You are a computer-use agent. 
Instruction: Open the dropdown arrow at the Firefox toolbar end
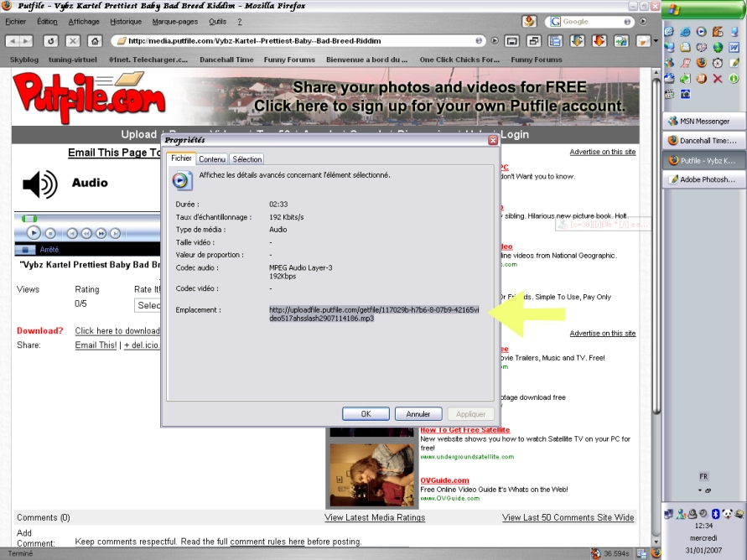pos(656,41)
